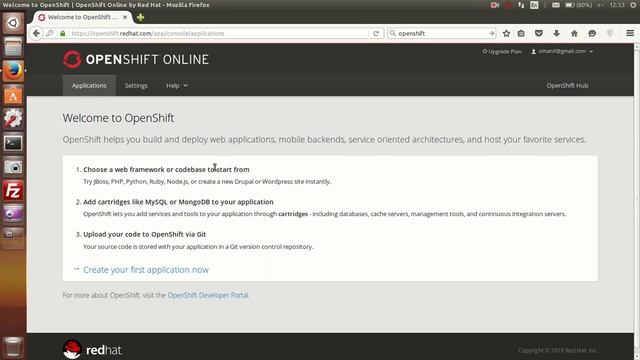Open the OpenShift Hub link
The height and width of the screenshot is (360, 640).
(x=567, y=85)
